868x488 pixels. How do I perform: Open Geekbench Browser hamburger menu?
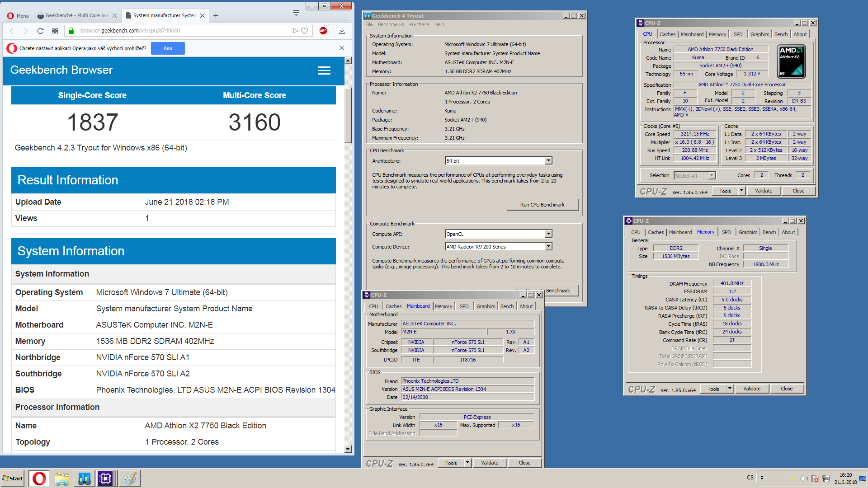point(324,70)
